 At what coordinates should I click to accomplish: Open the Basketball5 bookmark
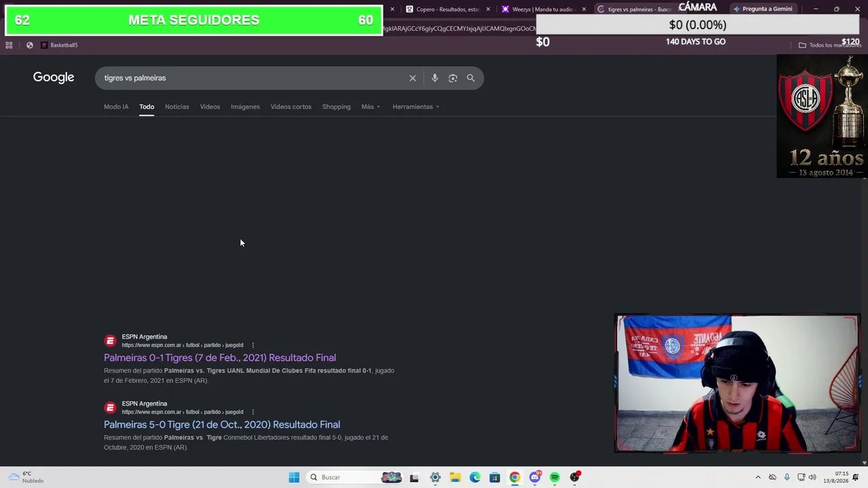(60, 45)
